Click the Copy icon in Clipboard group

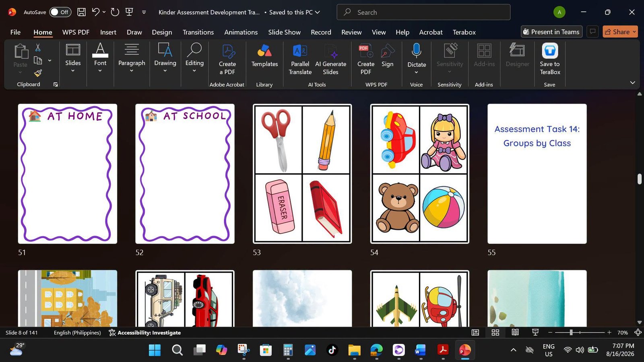pyautogui.click(x=38, y=60)
